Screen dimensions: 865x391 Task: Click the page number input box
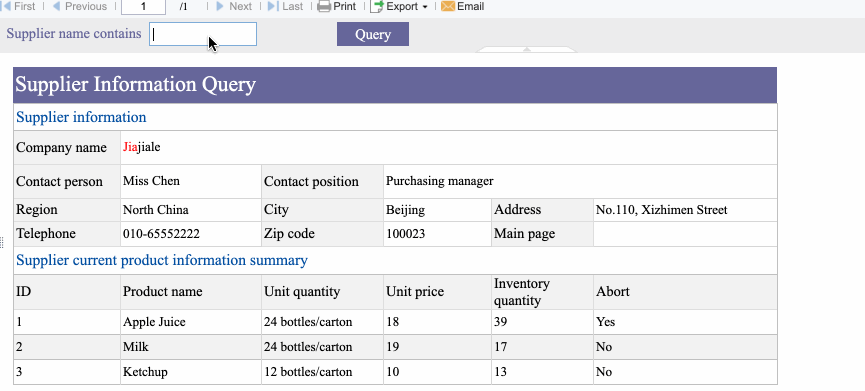click(143, 7)
